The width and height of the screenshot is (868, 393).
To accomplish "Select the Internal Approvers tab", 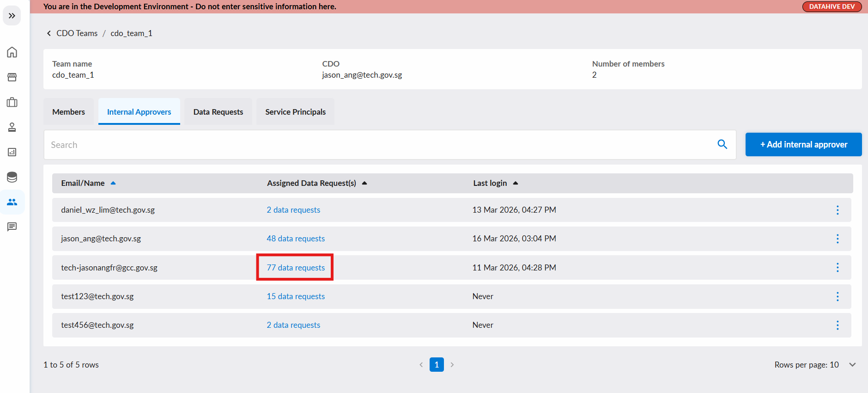I will [x=139, y=112].
